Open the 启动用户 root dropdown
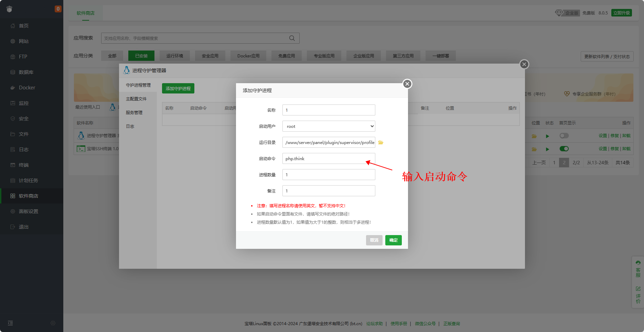The height and width of the screenshot is (332, 644). 329,126
